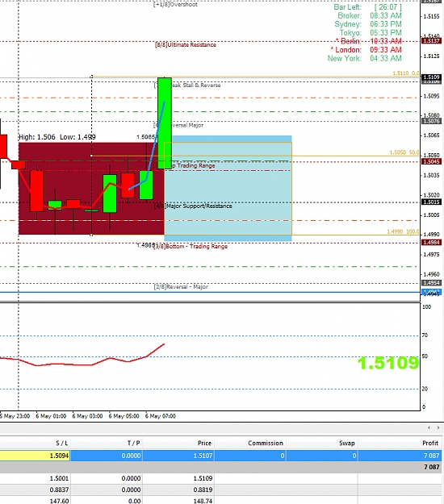The image size is (444, 504).
Task: Click the 1.4954 price tag on the axis
Action: click(x=431, y=283)
